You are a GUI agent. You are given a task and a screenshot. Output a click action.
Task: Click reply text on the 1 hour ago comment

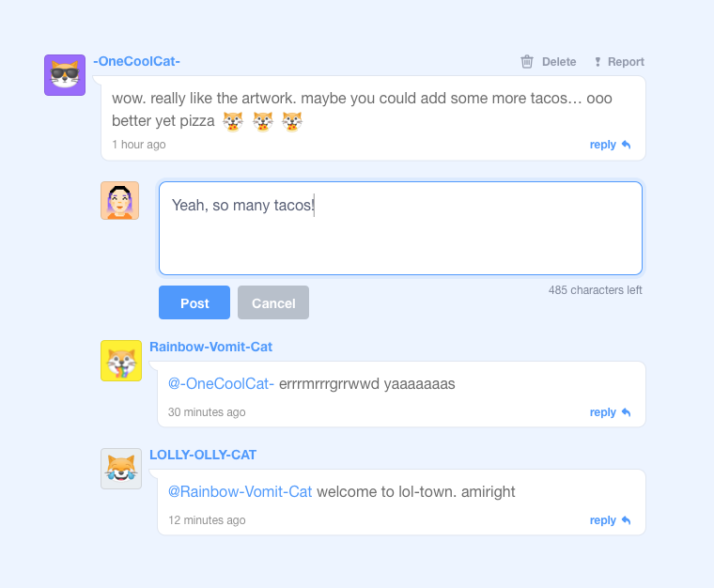(x=603, y=145)
